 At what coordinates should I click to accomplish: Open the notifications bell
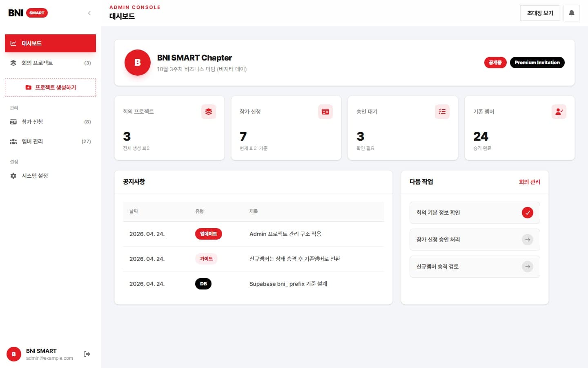572,13
